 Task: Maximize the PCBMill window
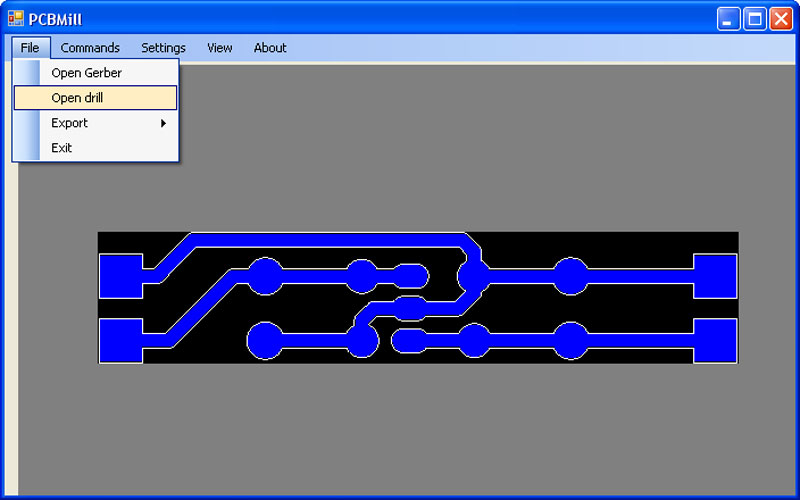coord(755,19)
